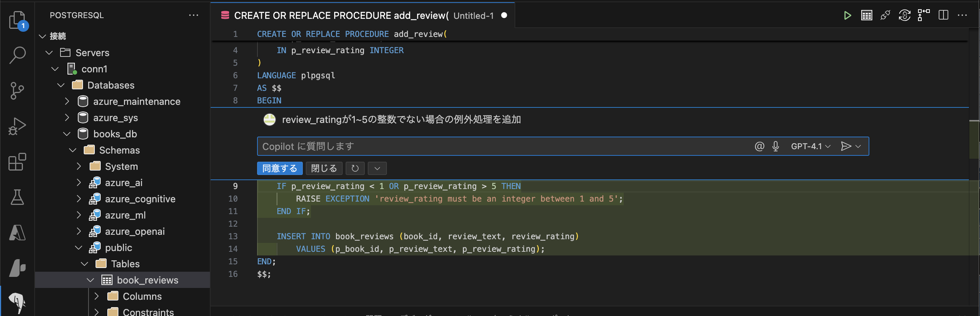980x316 pixels.
Task: Open POSTGRESQL panel more actions ellipsis
Action: point(194,15)
